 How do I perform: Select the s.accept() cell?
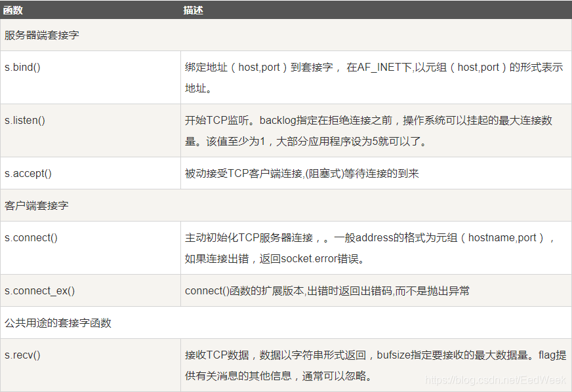(91, 173)
